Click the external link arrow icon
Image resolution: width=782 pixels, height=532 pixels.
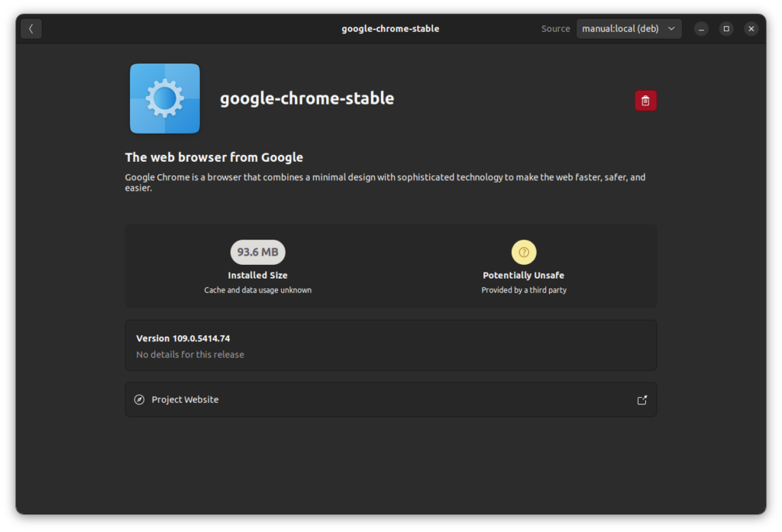coord(641,400)
